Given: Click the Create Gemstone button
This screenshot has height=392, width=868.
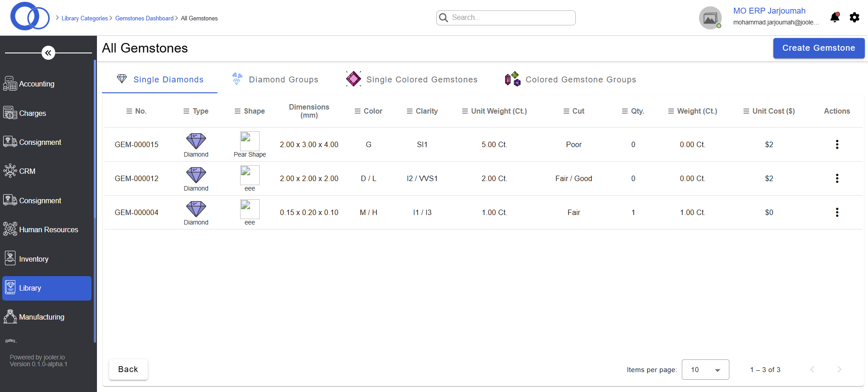Looking at the screenshot, I should tap(818, 48).
